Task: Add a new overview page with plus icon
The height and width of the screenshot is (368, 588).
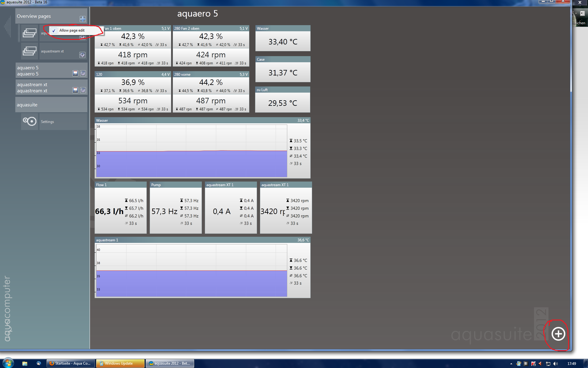Action: [82, 19]
